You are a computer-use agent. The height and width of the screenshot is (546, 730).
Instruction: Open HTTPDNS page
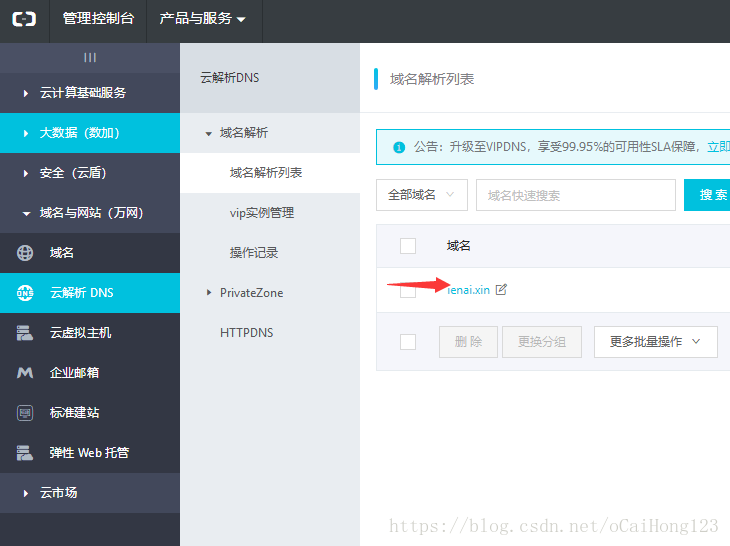(270, 333)
